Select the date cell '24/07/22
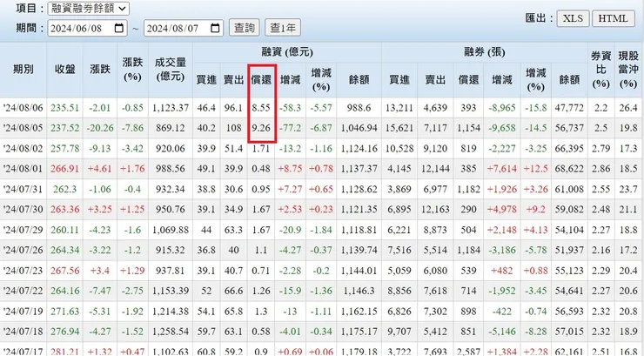Screen dimensions: 644x356 (x=23, y=291)
